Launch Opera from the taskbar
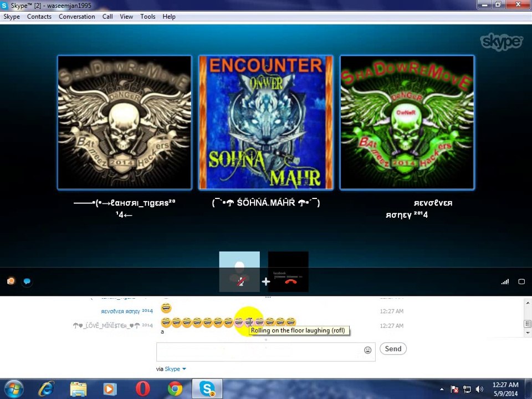The image size is (532, 399). coord(142,389)
